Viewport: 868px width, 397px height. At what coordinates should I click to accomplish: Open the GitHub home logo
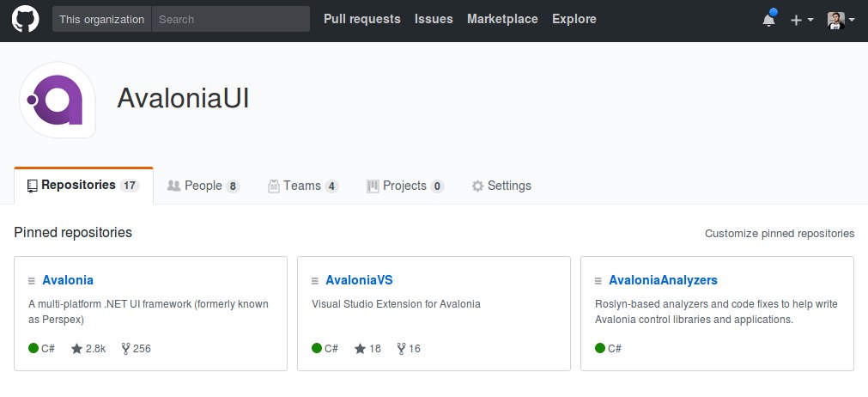(26, 19)
